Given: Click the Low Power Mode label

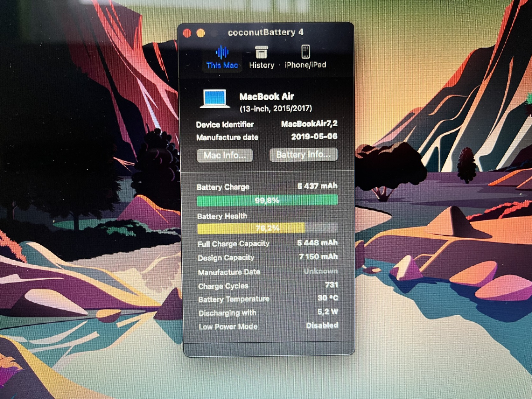Looking at the screenshot, I should tap(228, 327).
